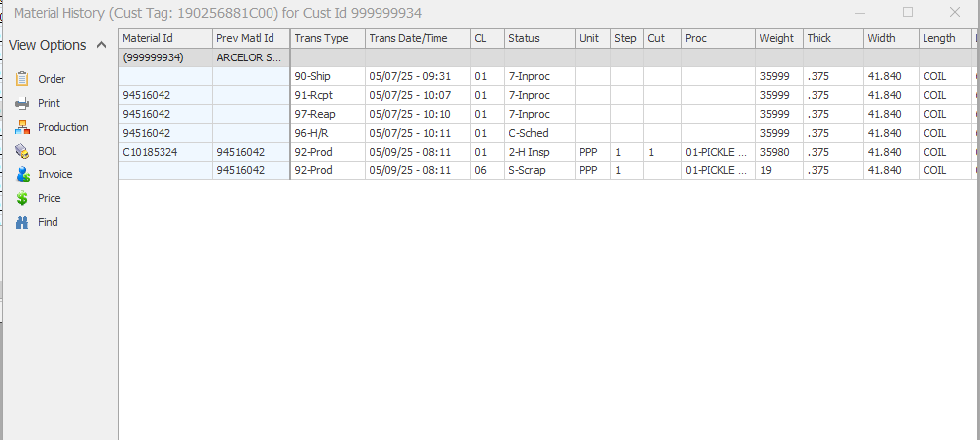Sort by Material Id column header

(164, 38)
